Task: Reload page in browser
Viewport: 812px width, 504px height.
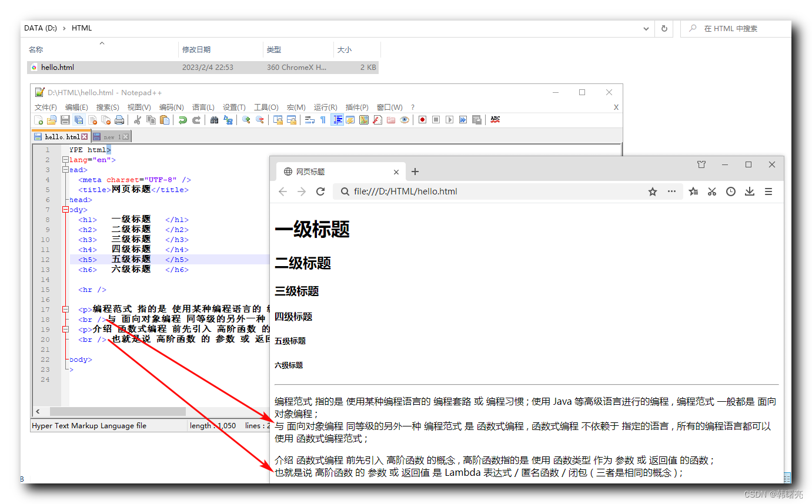Action: 320,191
